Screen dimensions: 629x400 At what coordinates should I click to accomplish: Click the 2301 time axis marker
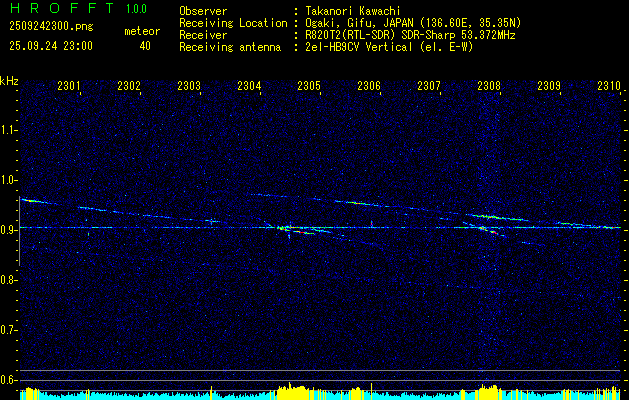pyautogui.click(x=69, y=86)
